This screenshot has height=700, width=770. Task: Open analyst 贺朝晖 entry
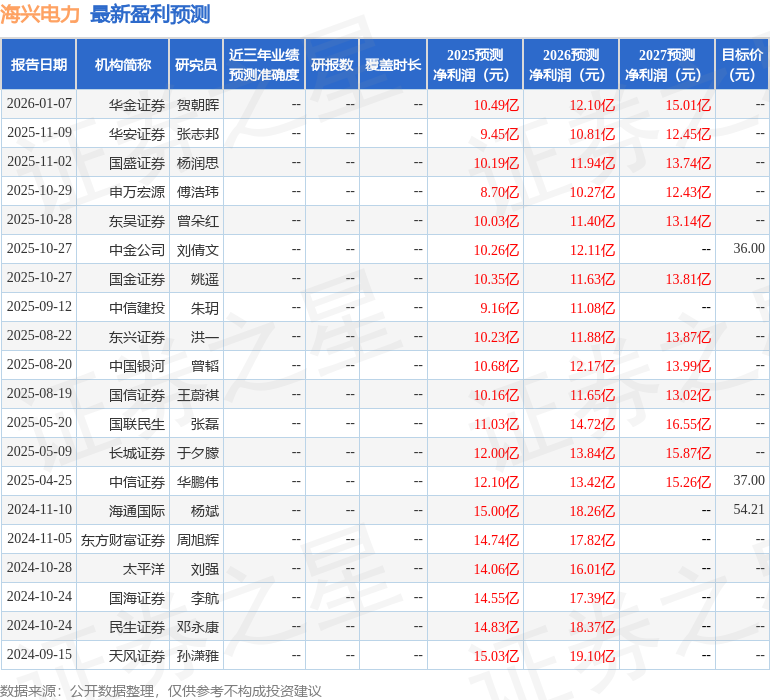(x=198, y=105)
